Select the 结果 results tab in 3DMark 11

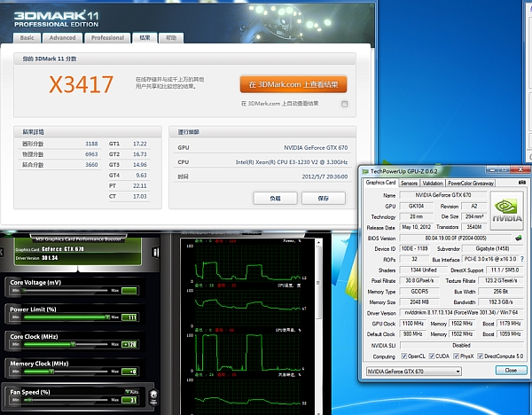point(145,37)
